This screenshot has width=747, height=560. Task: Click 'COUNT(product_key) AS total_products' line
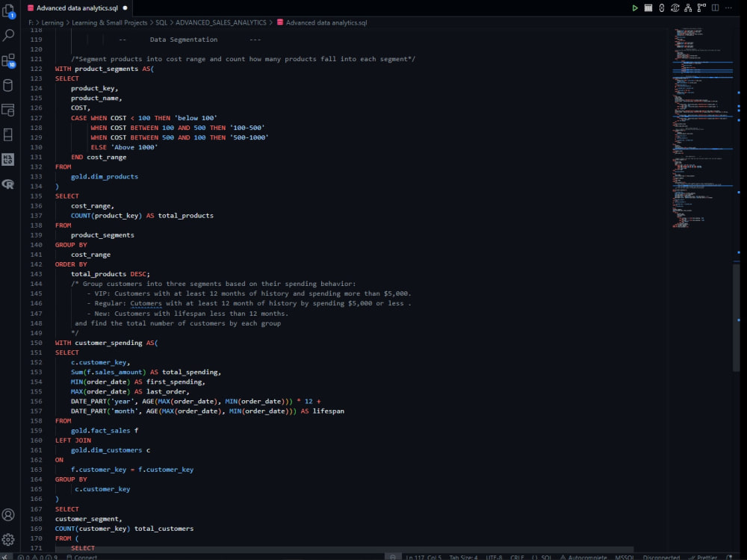(x=142, y=216)
